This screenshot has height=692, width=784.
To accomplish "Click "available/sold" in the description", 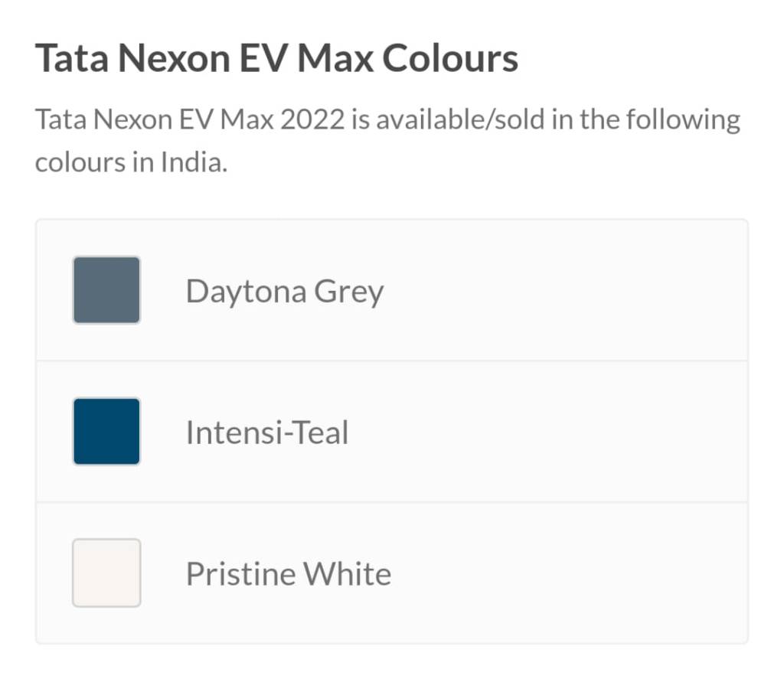I will point(455,120).
